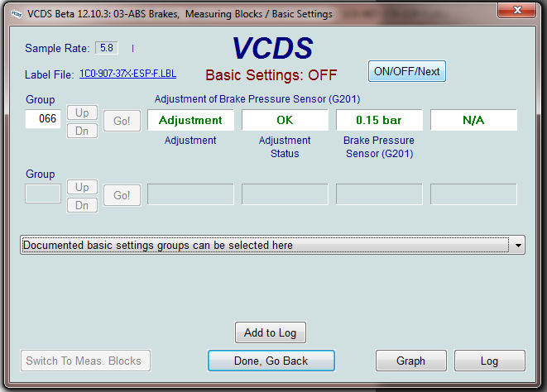547x392 pixels.
Task: Click Done, Go Back button
Action: [x=271, y=361]
